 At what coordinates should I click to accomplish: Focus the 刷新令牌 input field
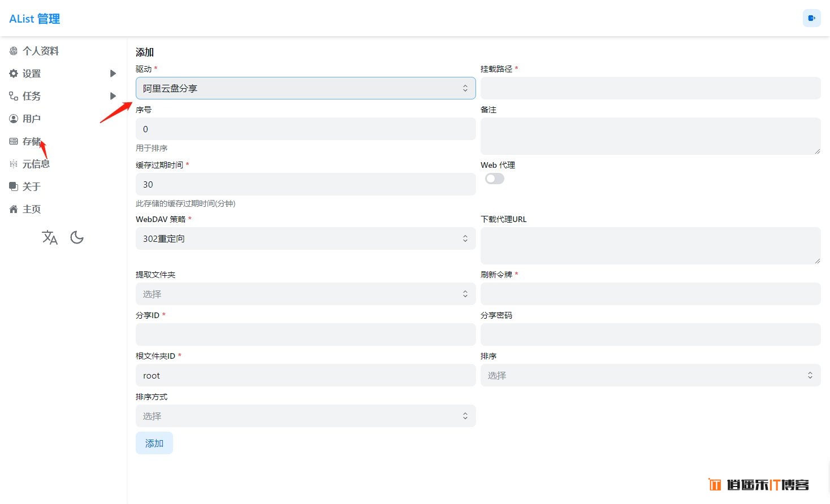[651, 294]
